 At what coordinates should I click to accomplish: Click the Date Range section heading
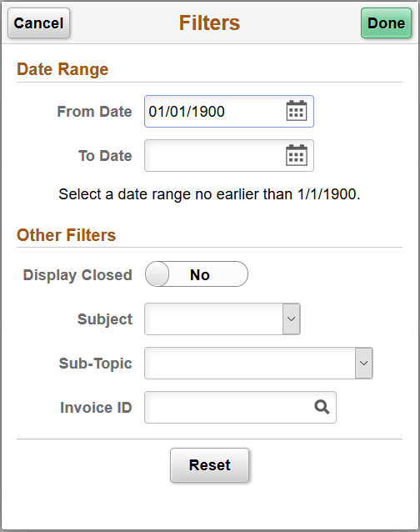click(x=62, y=69)
